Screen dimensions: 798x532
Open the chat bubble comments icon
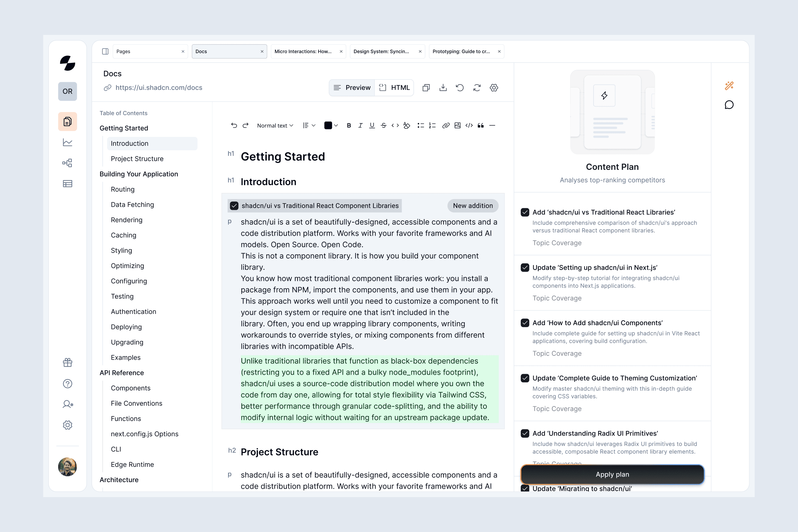pyautogui.click(x=729, y=105)
